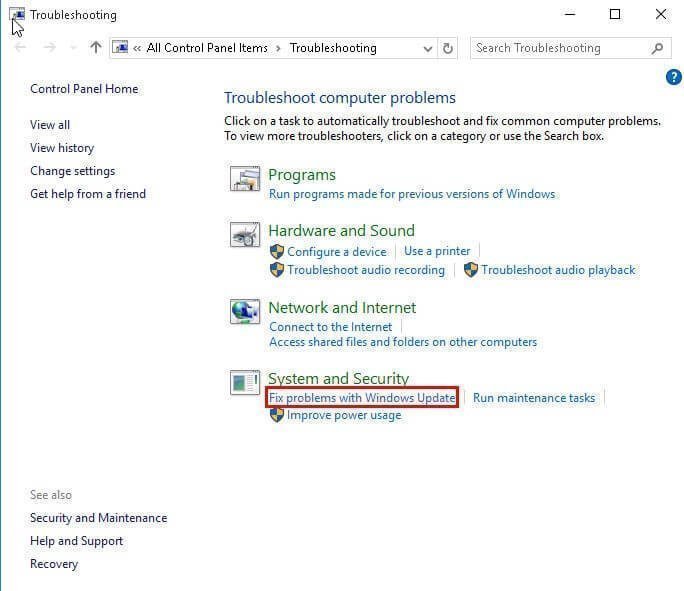The width and height of the screenshot is (684, 591).
Task: Click Run maintenance tasks
Action: [x=534, y=398]
